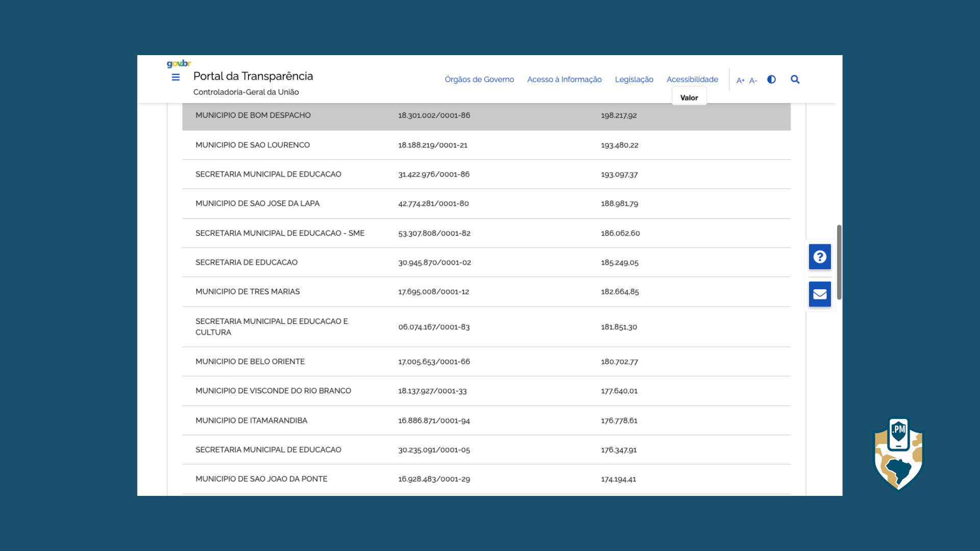
Task: Open the search magnifier icon
Action: (x=795, y=80)
